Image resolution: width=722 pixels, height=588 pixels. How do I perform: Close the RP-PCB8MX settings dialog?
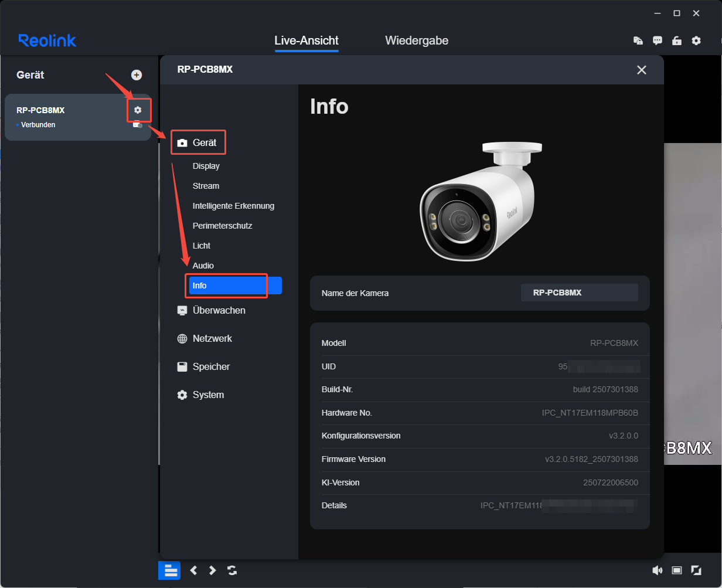(x=642, y=70)
